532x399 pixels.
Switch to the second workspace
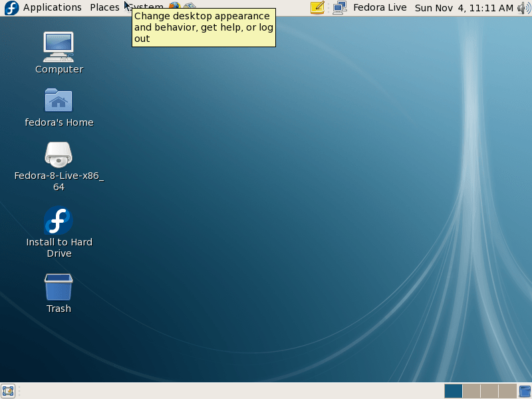(471, 391)
